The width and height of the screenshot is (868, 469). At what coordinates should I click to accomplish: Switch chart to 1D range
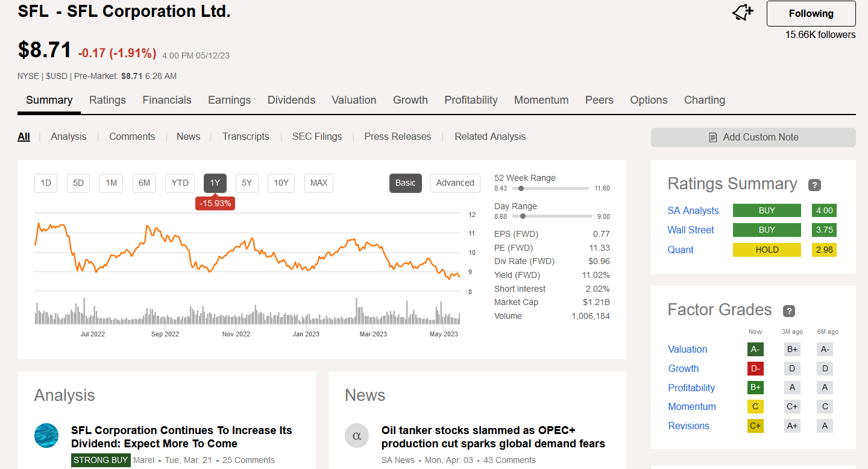pos(46,183)
